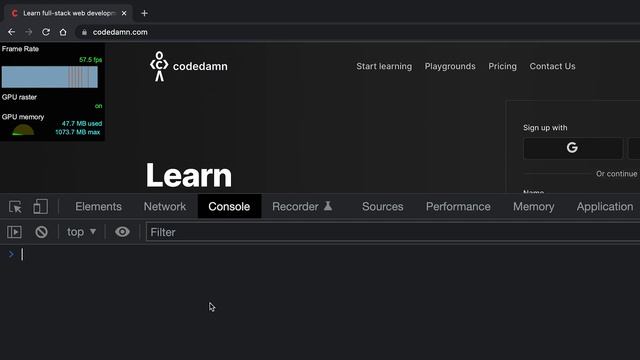
Task: Click the '47.7 MB used' GPU memory text
Action: 82,123
